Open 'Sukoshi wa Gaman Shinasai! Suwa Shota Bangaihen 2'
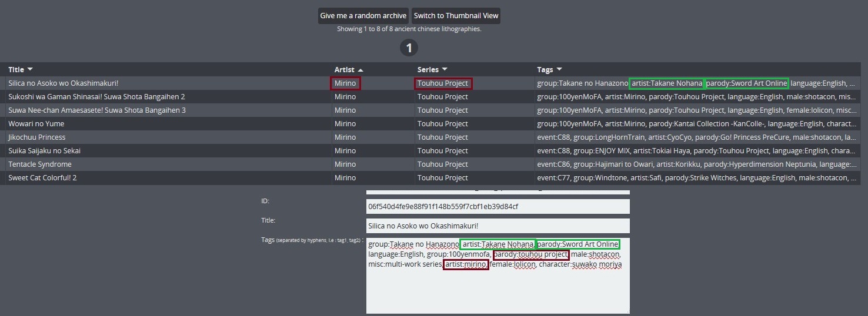 (96, 97)
